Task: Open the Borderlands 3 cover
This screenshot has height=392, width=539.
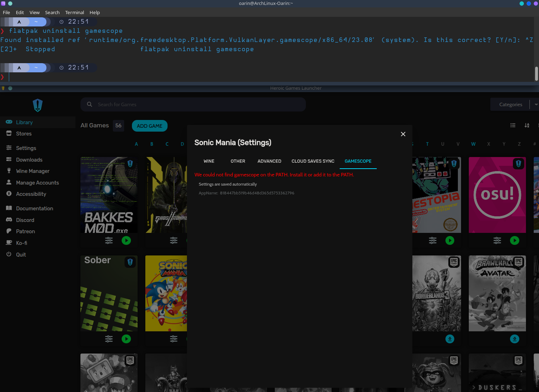Action: [x=437, y=293]
